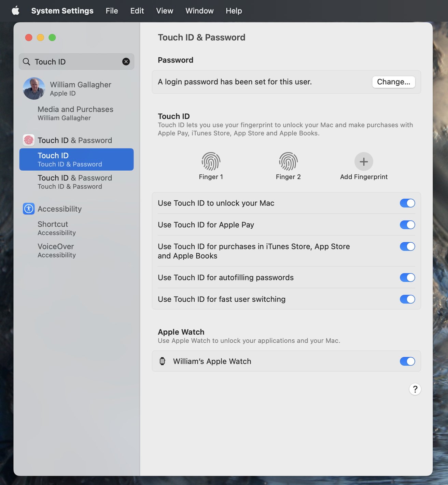This screenshot has height=485, width=448.
Task: Click the Finger 1 fingerprint icon
Action: pyautogui.click(x=211, y=161)
